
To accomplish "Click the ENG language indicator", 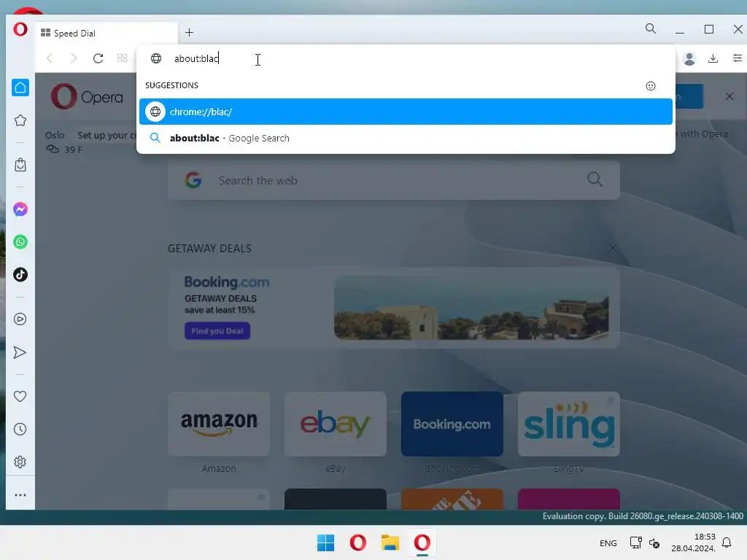I will pyautogui.click(x=608, y=542).
